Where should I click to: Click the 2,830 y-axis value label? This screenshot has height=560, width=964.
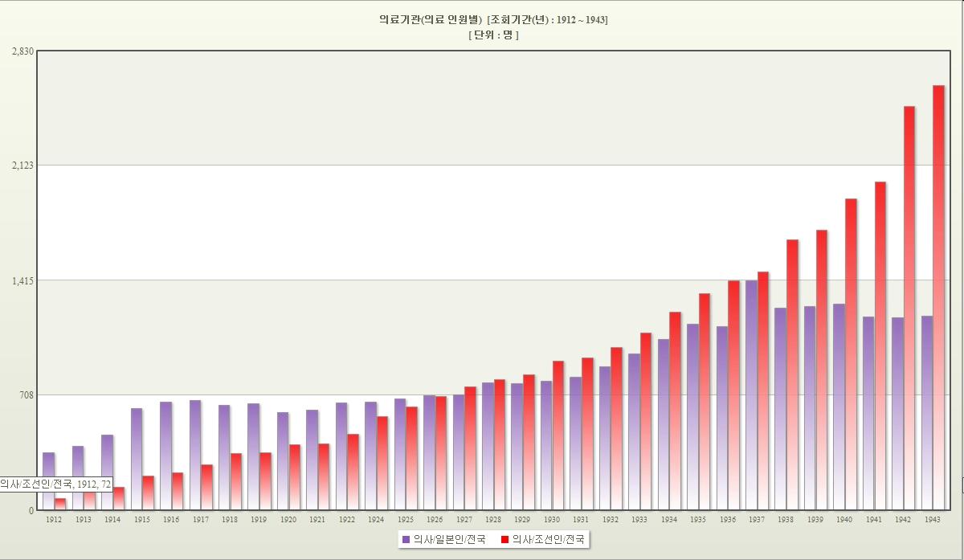(x=22, y=51)
